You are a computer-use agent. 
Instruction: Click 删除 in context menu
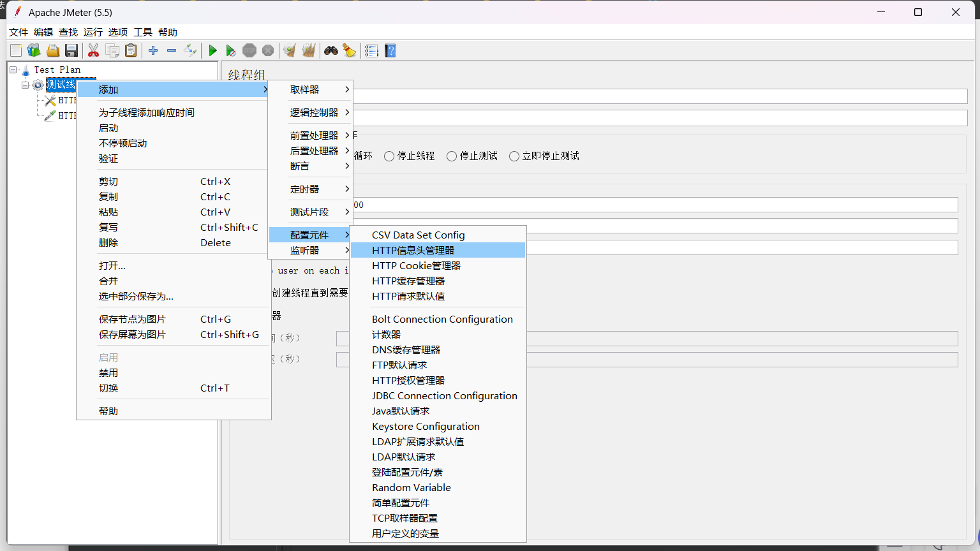(174, 243)
